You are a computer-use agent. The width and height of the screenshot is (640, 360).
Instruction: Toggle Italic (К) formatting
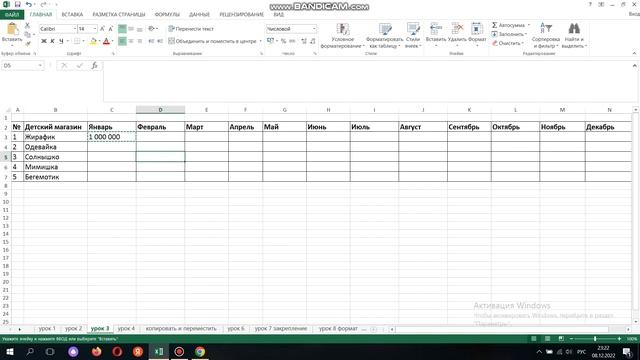tap(52, 41)
